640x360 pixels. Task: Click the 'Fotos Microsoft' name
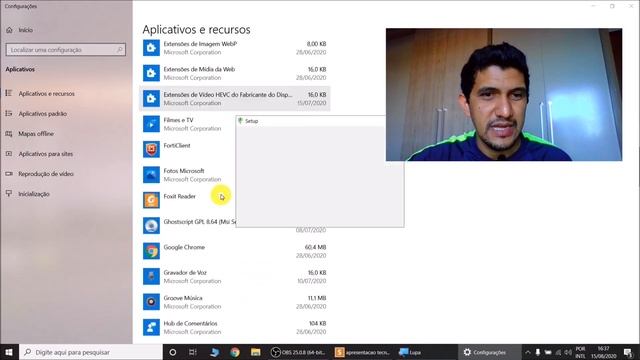point(184,171)
